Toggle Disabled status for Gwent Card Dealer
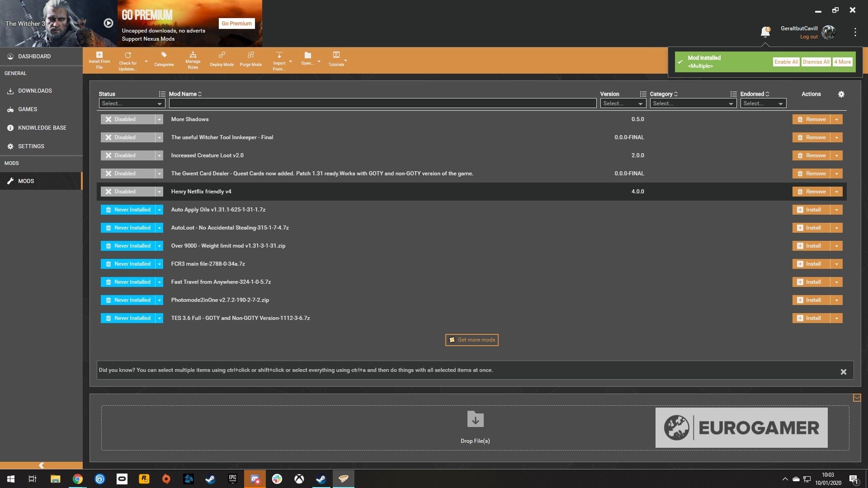Screen dimensions: 868x488 click(x=127, y=174)
